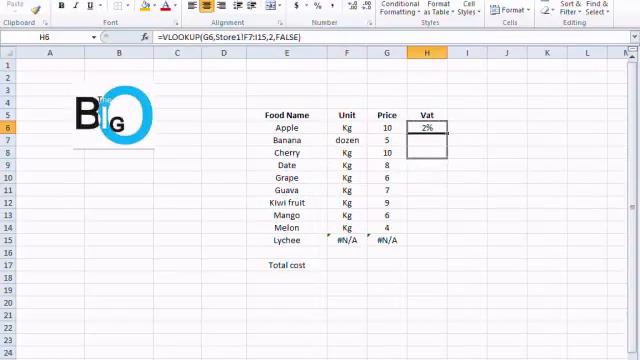Open borders dropdown arrow

[128, 5]
